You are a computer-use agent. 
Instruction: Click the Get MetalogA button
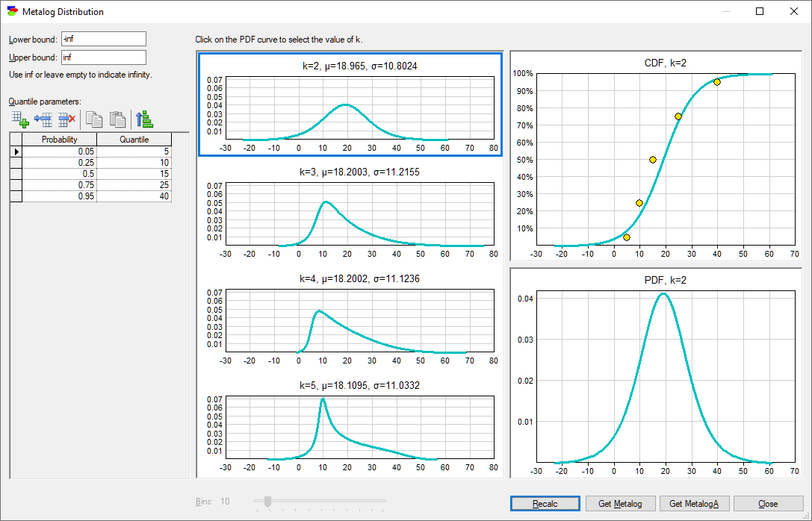point(694,503)
